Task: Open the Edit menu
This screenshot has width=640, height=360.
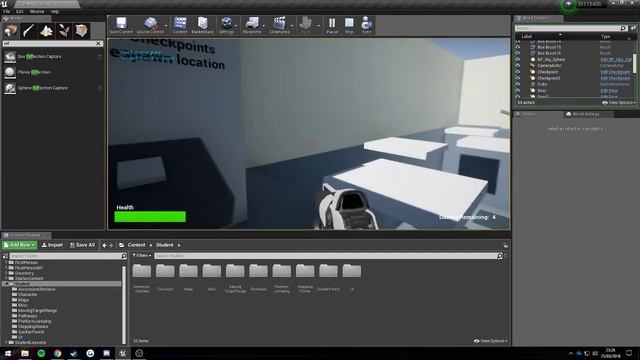Action: click(20, 11)
